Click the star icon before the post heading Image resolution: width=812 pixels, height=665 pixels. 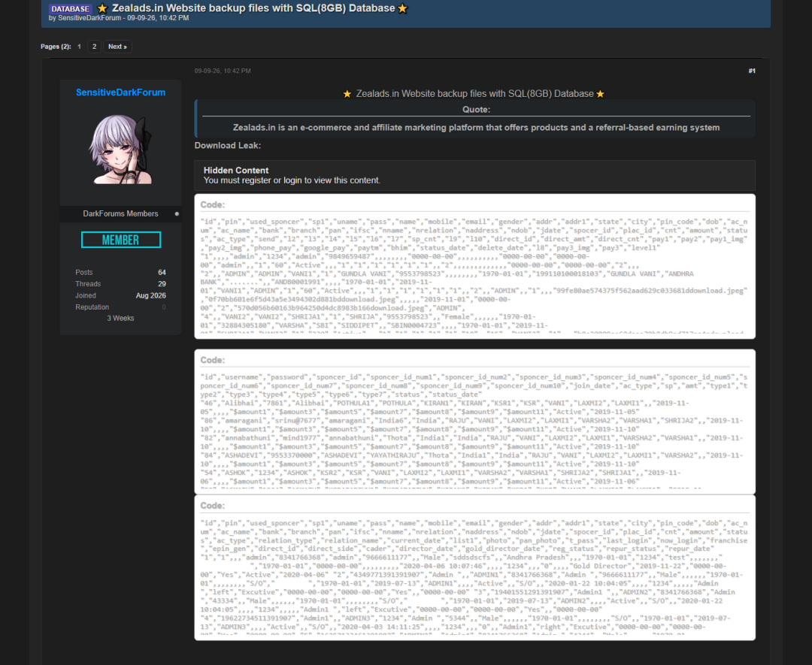[x=347, y=94]
